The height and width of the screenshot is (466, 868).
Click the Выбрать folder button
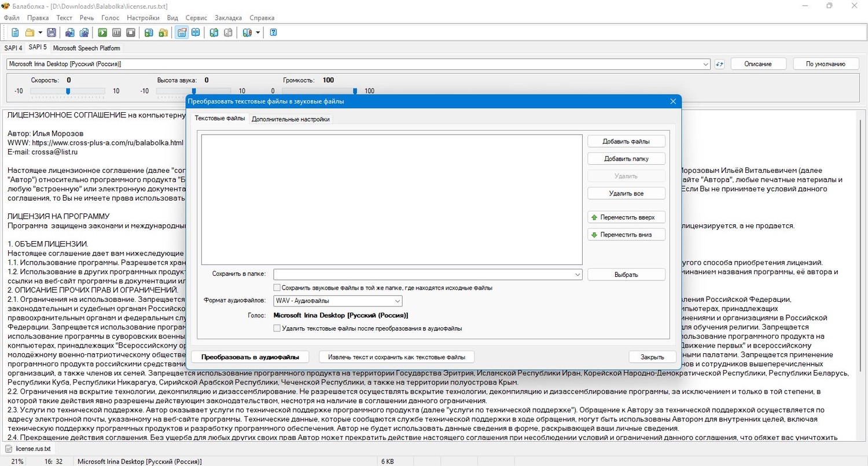coord(626,275)
